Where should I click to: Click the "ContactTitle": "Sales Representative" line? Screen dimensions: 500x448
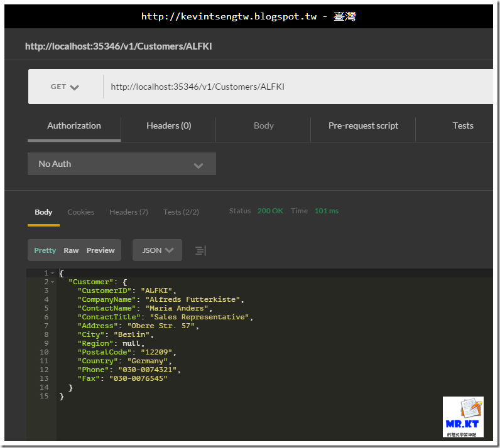(165, 317)
